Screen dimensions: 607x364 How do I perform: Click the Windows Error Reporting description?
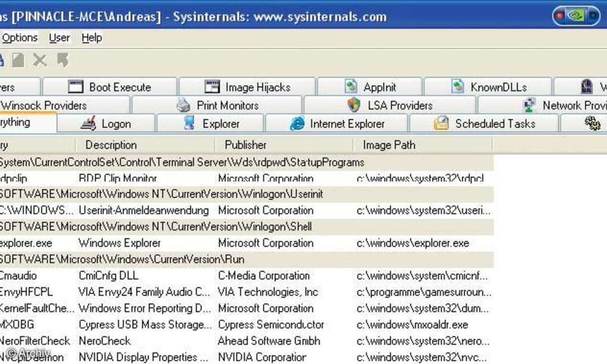click(x=145, y=308)
